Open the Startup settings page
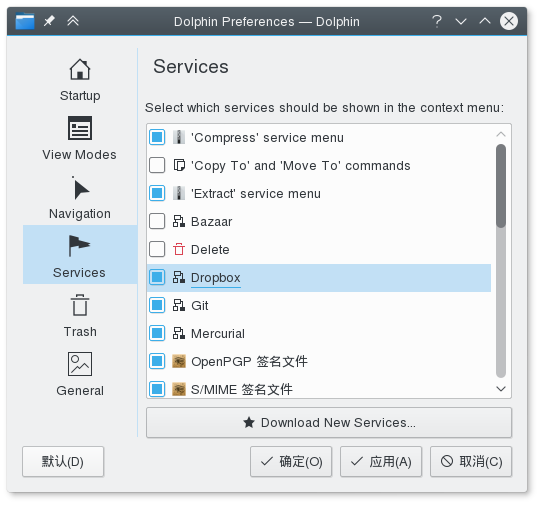The image size is (540, 505). 80,80
